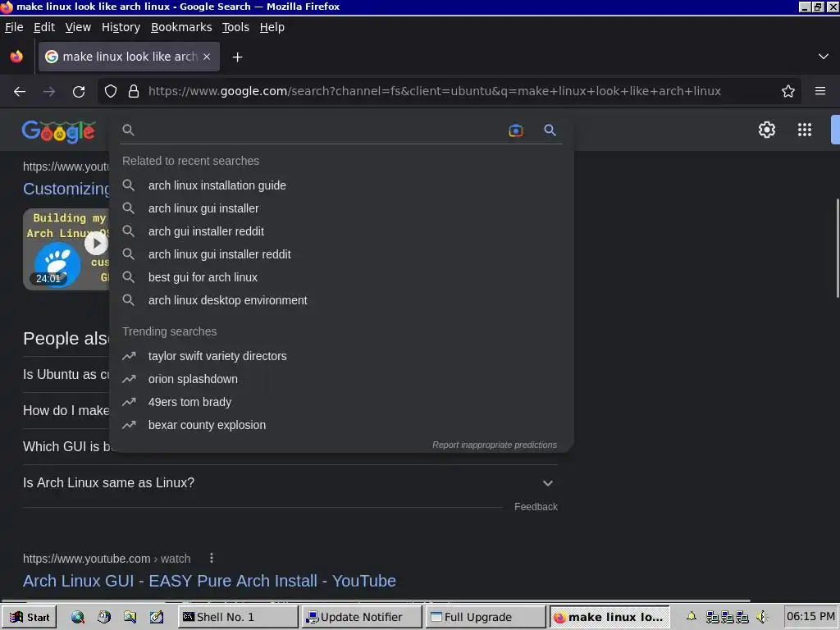This screenshot has width=840, height=630.
Task: Open the File menu
Action: (14, 27)
